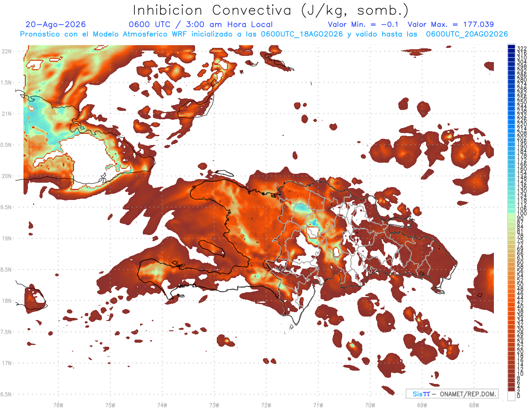Click the '21N' latitude label
This screenshot has height=411, width=532.
[7, 114]
